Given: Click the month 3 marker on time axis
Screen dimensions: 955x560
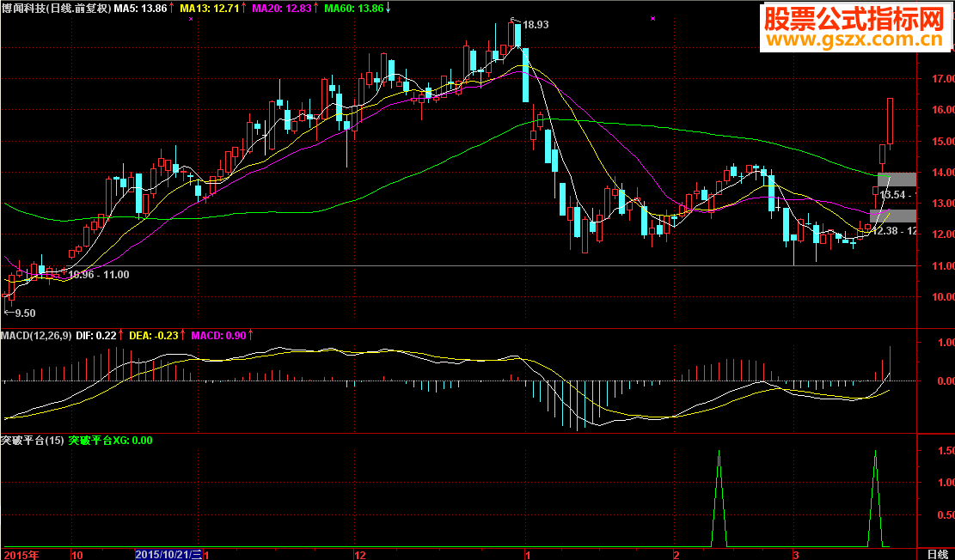Looking at the screenshot, I should click(x=795, y=555).
